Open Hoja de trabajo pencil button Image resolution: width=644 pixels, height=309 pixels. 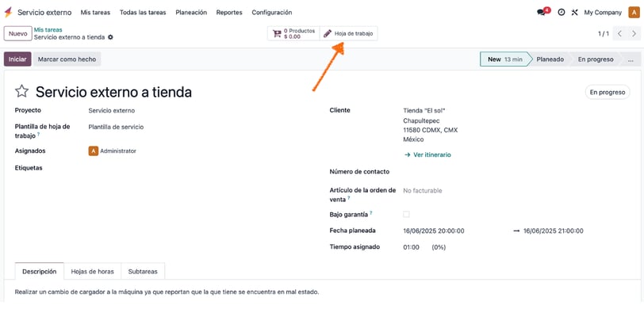(348, 33)
